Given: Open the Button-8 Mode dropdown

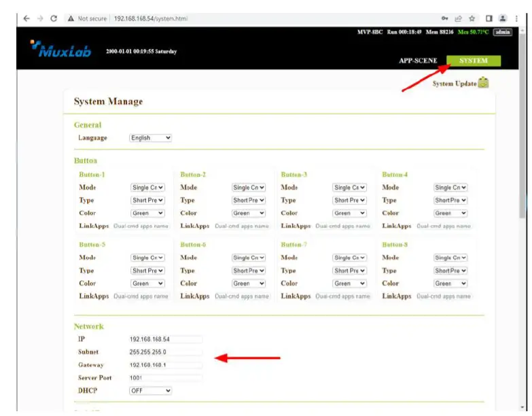Looking at the screenshot, I should 450,258.
